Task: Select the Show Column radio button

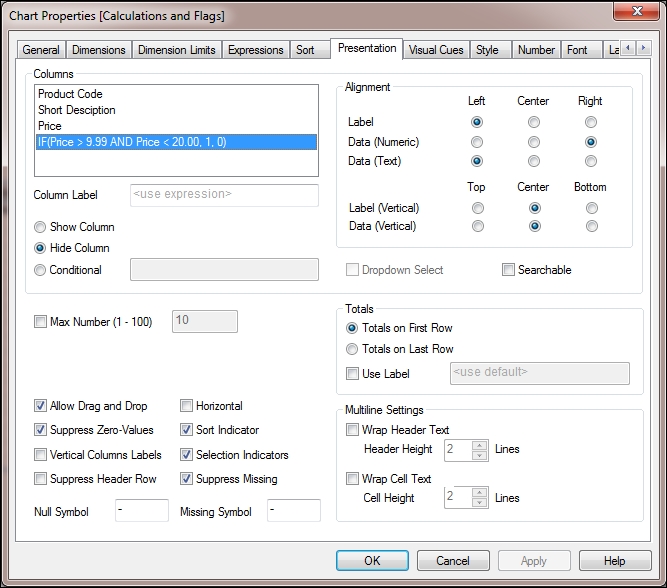Action: click(x=41, y=227)
